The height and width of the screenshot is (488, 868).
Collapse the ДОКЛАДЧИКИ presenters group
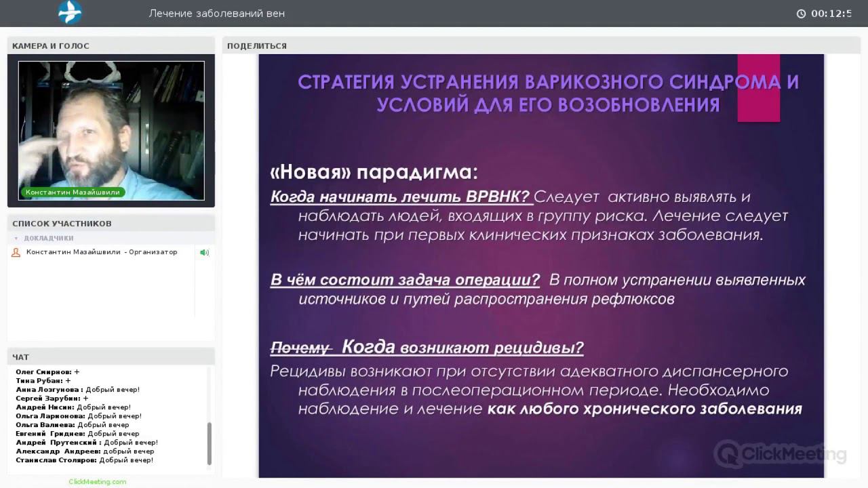16,239
